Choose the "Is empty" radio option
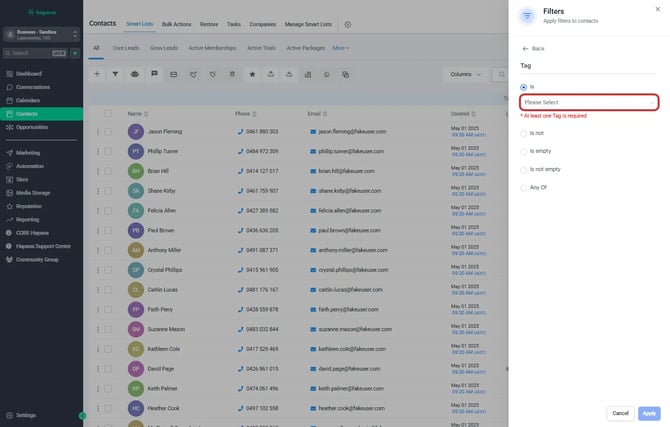The height and width of the screenshot is (427, 670). point(523,151)
